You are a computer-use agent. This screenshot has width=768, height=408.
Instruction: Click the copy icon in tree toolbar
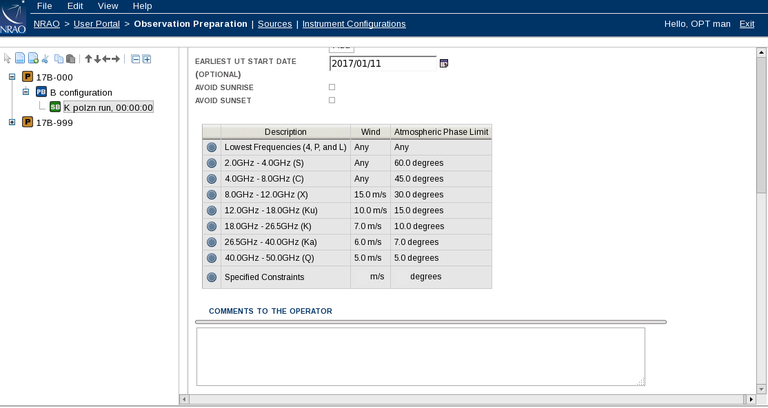(x=59, y=59)
